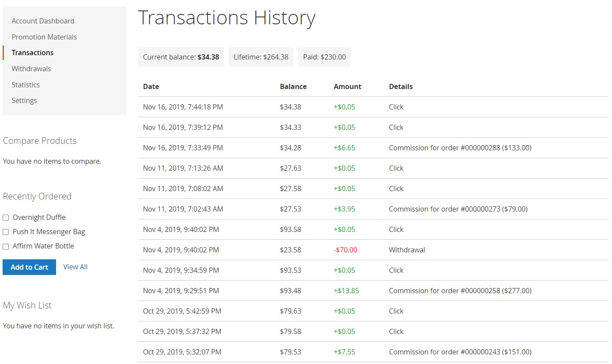Select Transactions in the sidebar
Image resolution: width=612 pixels, height=364 pixels.
click(33, 53)
